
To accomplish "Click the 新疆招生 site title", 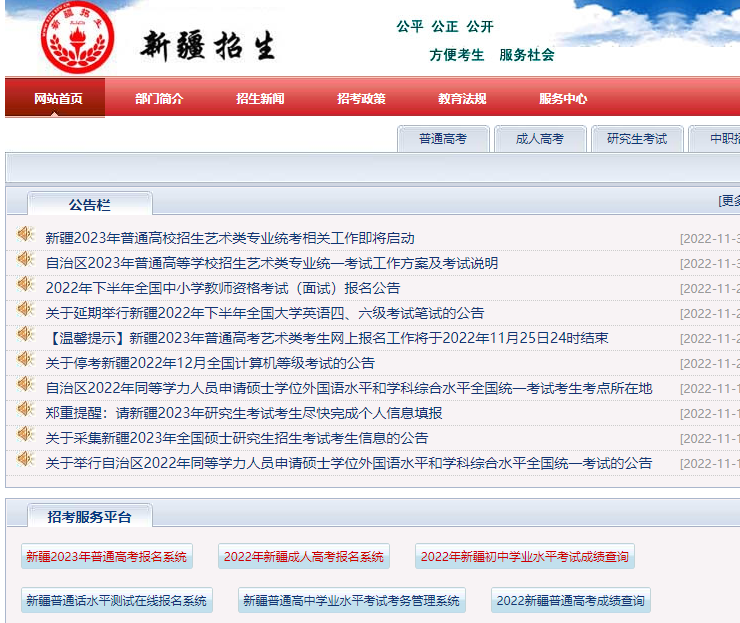I will (208, 46).
